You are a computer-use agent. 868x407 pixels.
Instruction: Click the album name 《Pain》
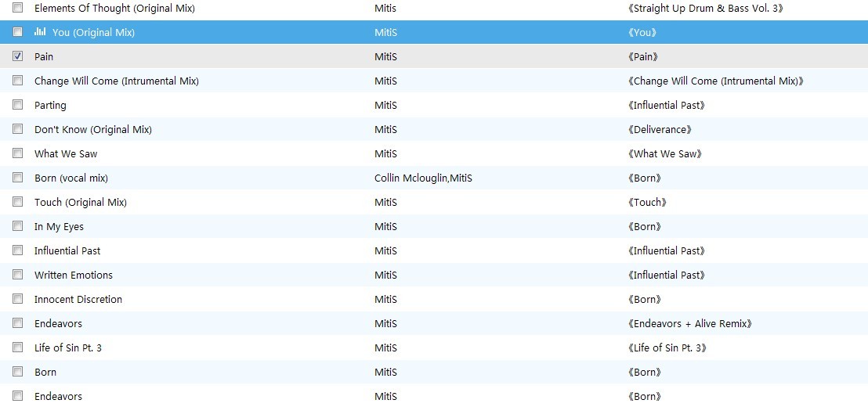(643, 57)
